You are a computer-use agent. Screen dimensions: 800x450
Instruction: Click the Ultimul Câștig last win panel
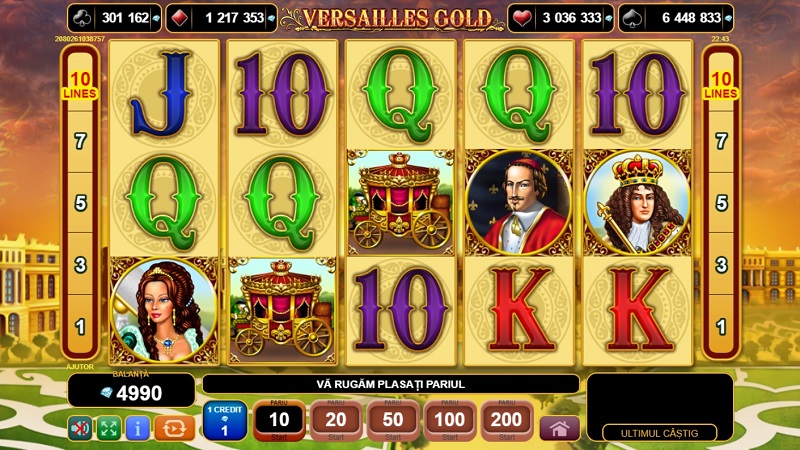660,433
